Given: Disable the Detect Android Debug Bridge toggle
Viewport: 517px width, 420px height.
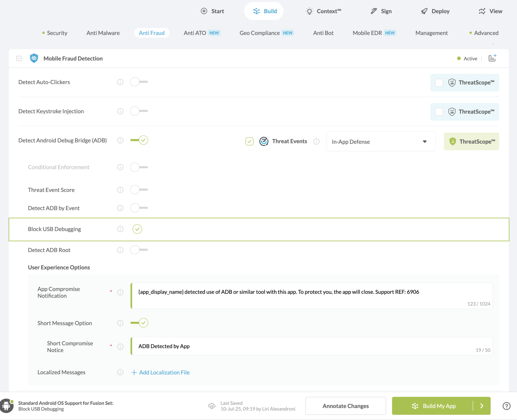Looking at the screenshot, I should coord(139,140).
